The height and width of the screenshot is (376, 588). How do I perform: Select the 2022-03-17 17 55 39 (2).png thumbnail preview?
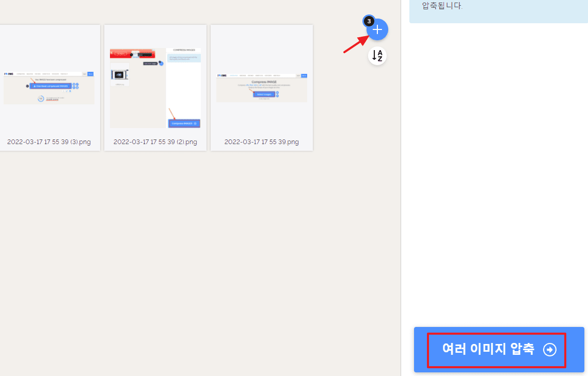tap(155, 88)
